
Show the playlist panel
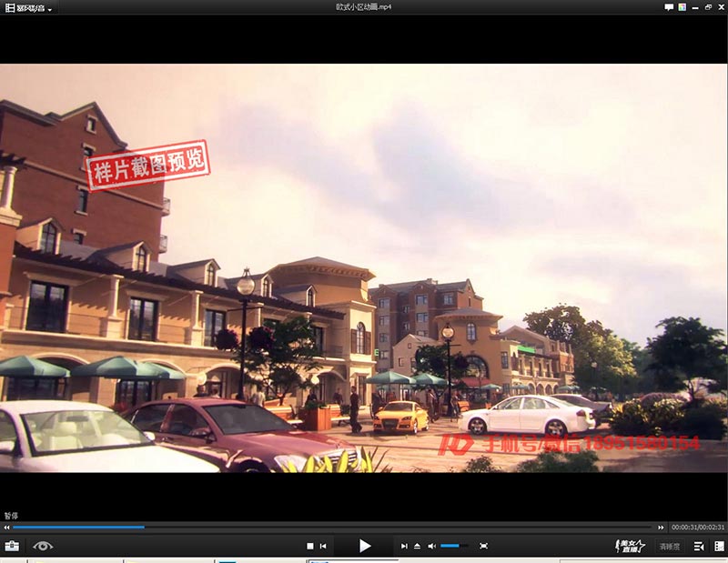click(x=699, y=546)
